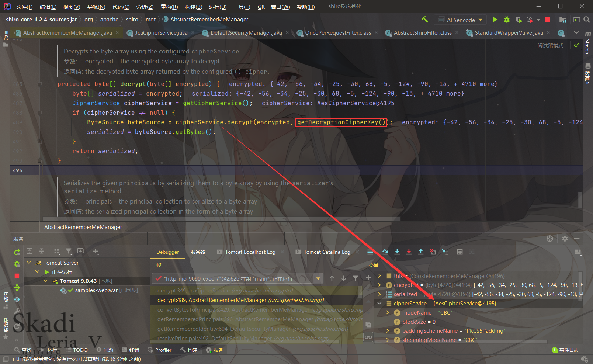Open evaluate expression calculator icon
This screenshot has width=593, height=364.
(460, 252)
